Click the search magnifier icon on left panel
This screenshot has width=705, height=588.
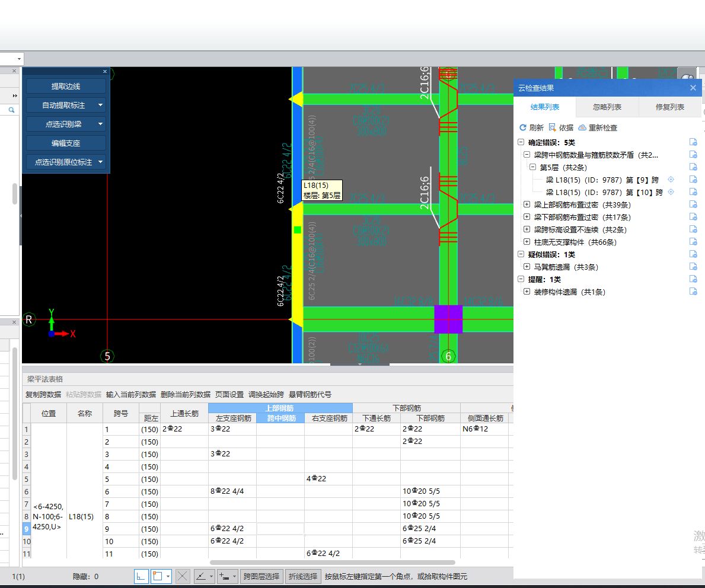click(12, 110)
